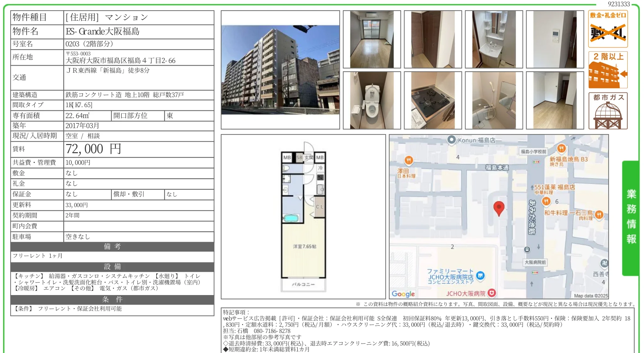This screenshot has width=644, height=353.
Task: Click the 2階以上 building badge icon
Action: click(x=608, y=70)
